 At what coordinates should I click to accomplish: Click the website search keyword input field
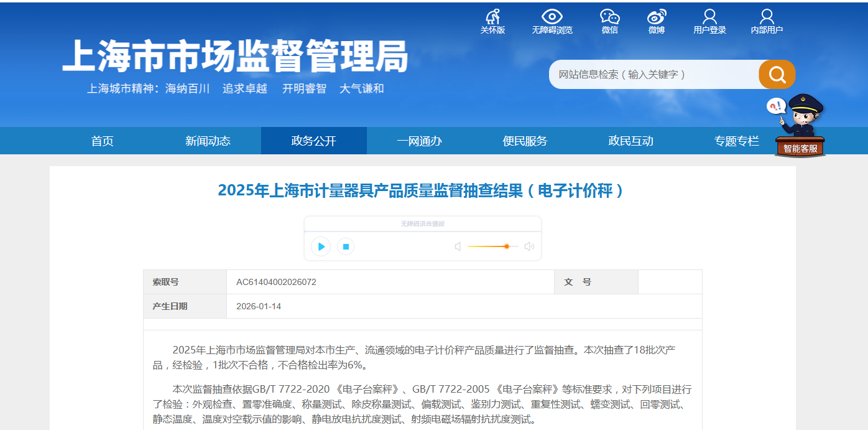(x=653, y=75)
